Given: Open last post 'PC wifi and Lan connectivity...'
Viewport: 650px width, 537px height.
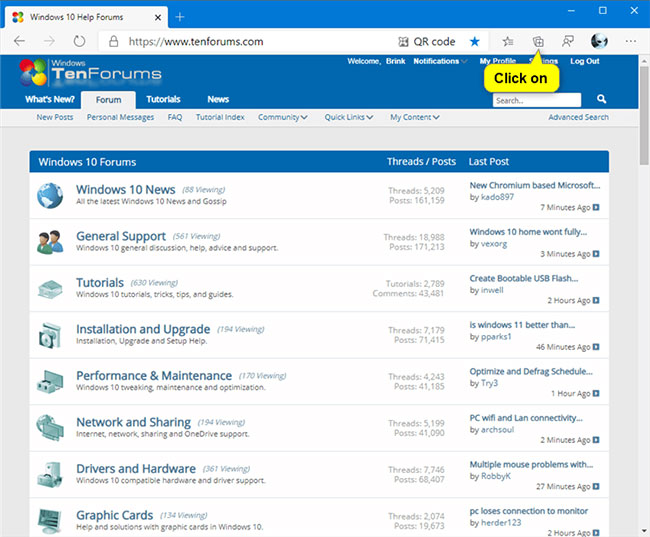Looking at the screenshot, I should pyautogui.click(x=526, y=418).
